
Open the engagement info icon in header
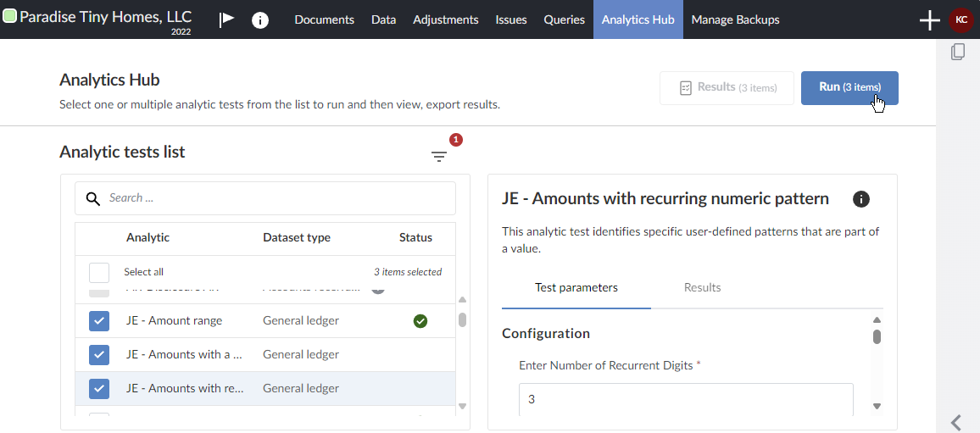[x=260, y=19]
